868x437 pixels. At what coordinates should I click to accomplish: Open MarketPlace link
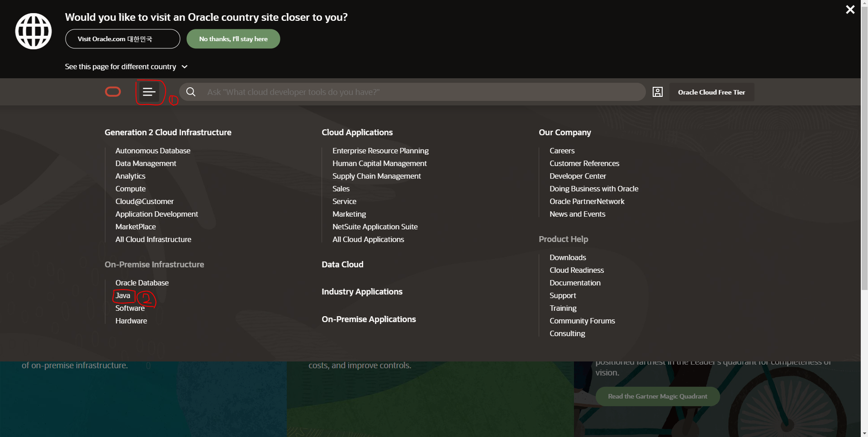(x=135, y=227)
